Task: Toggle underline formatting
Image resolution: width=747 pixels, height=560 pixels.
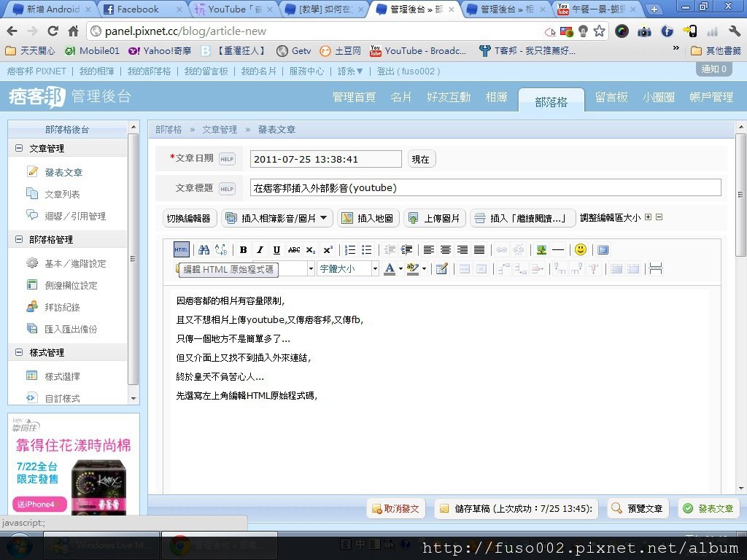Action: click(x=276, y=249)
